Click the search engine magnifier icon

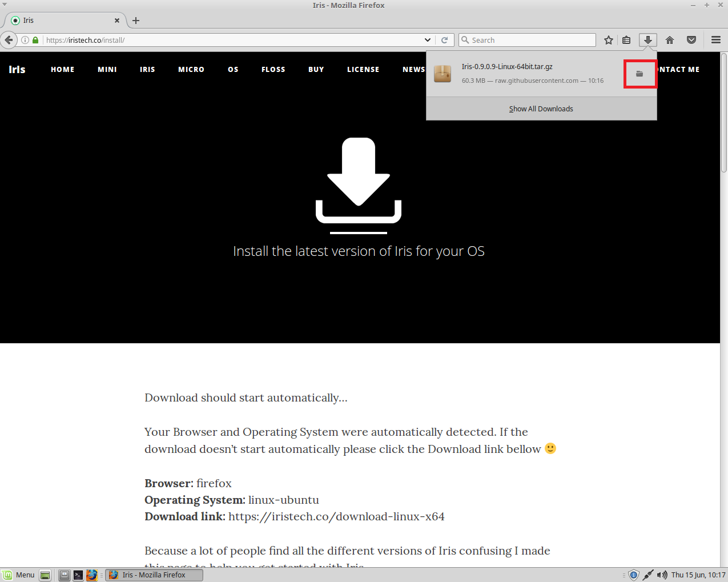465,40
